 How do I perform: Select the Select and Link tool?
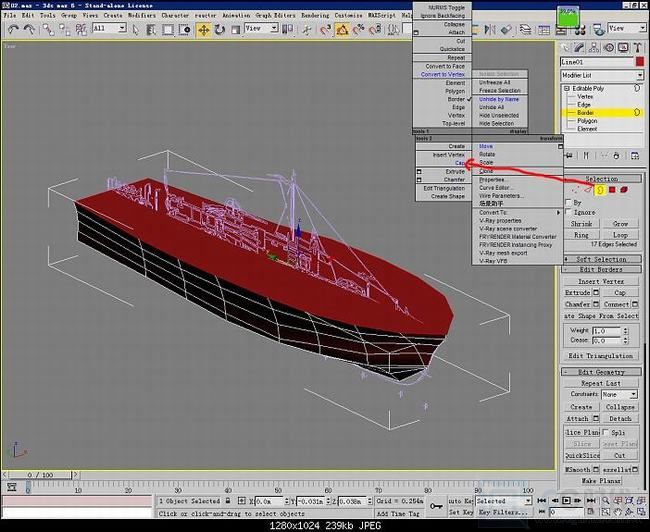click(49, 29)
